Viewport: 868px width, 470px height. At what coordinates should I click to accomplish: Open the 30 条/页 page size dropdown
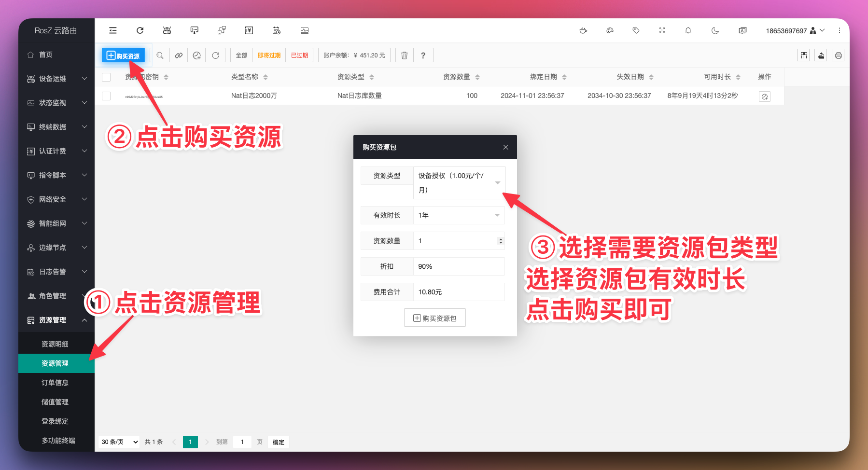119,442
